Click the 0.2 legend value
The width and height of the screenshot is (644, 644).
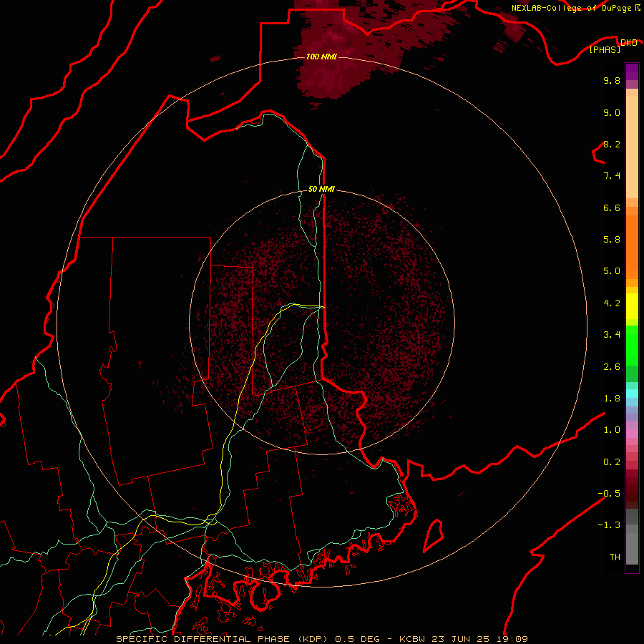(612, 462)
